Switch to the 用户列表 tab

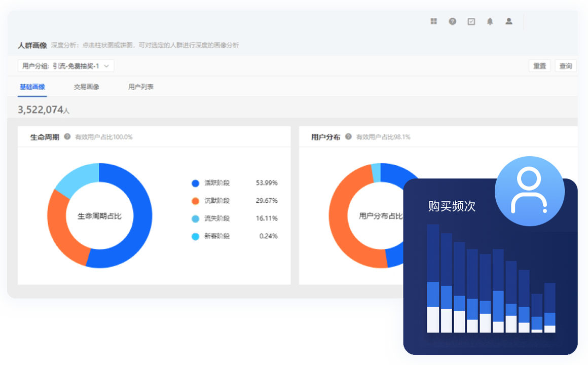tap(141, 87)
